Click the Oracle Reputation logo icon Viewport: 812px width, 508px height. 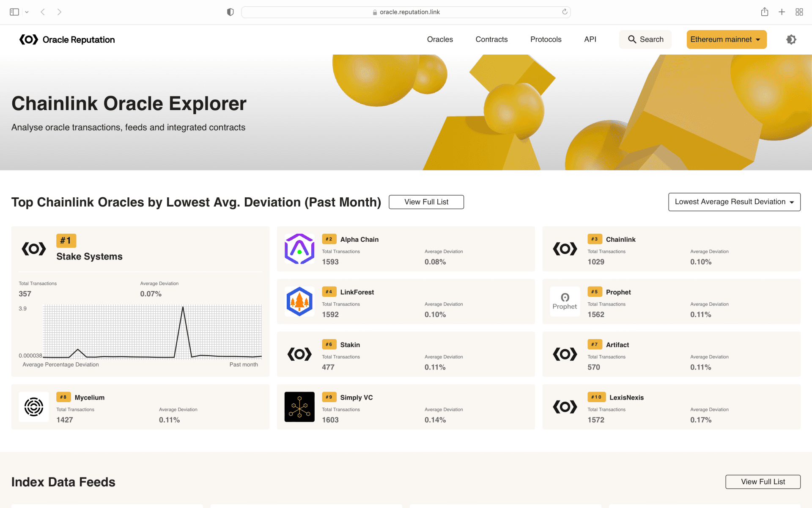click(29, 39)
